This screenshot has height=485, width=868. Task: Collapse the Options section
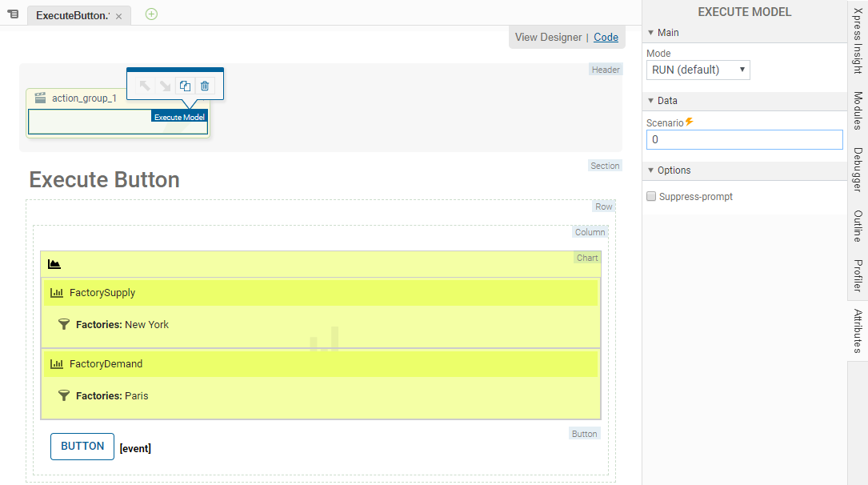tap(650, 170)
